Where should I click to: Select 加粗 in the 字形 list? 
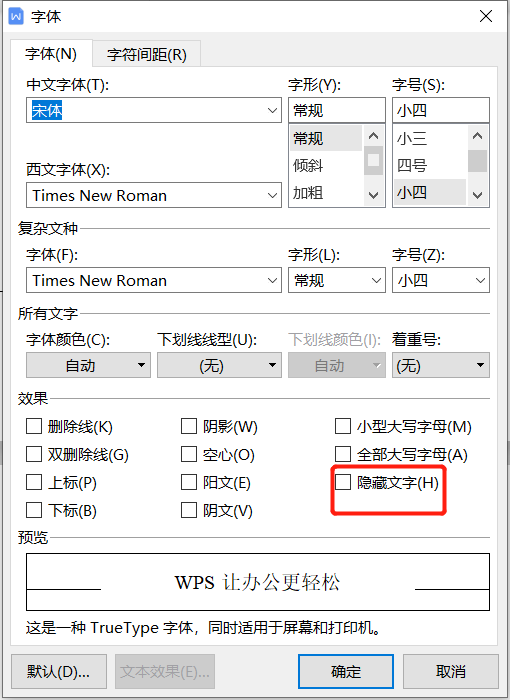[x=326, y=193]
